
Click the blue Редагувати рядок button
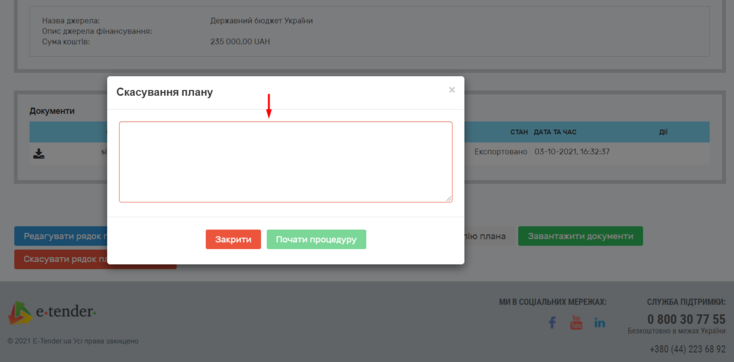(61, 236)
